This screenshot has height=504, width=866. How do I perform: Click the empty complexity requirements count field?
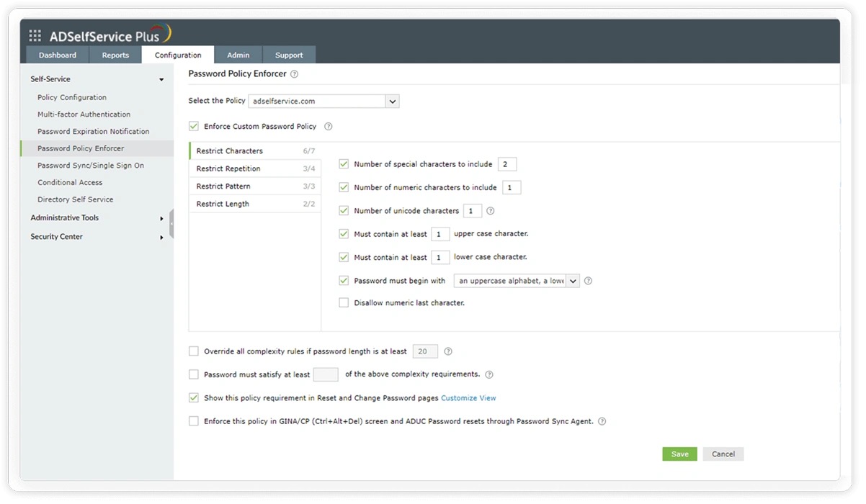pyautogui.click(x=326, y=374)
